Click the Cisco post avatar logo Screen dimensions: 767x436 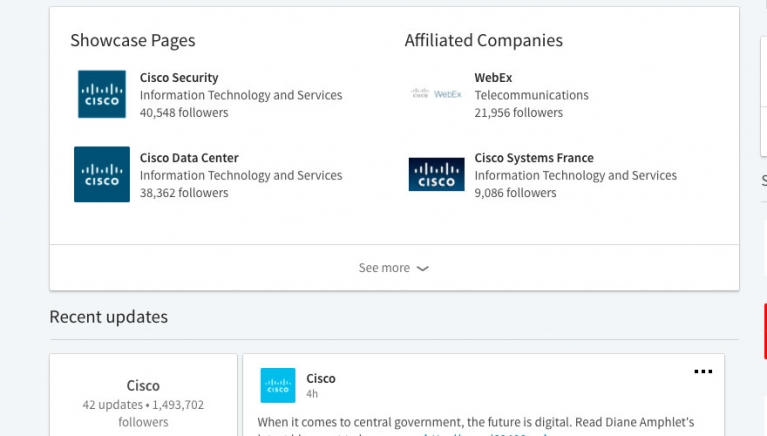click(x=277, y=385)
